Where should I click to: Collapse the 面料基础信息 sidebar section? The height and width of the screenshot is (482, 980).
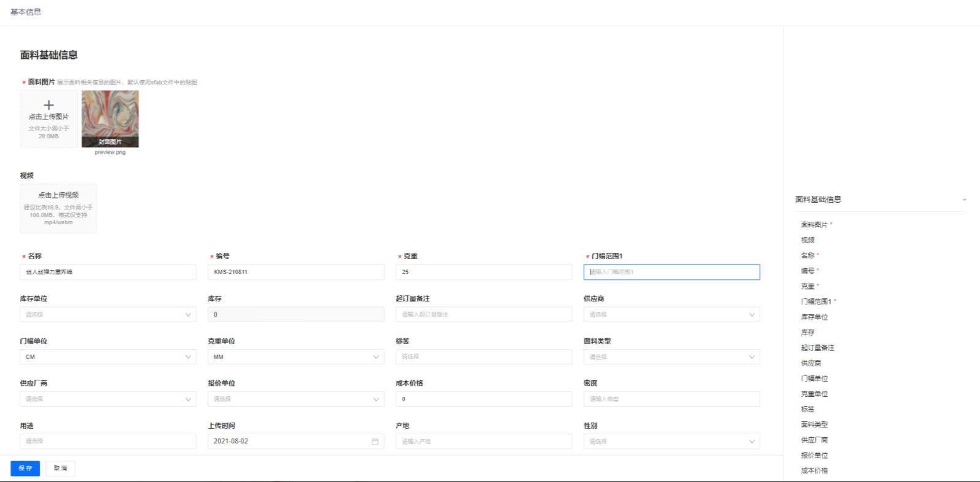[x=964, y=200]
